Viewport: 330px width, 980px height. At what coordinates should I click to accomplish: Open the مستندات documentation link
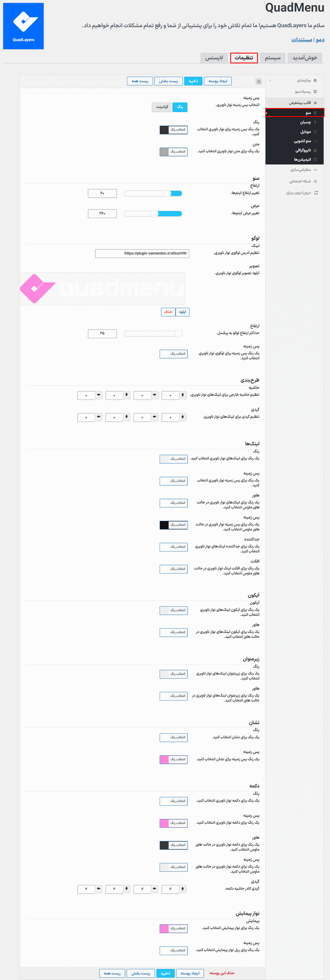click(301, 40)
